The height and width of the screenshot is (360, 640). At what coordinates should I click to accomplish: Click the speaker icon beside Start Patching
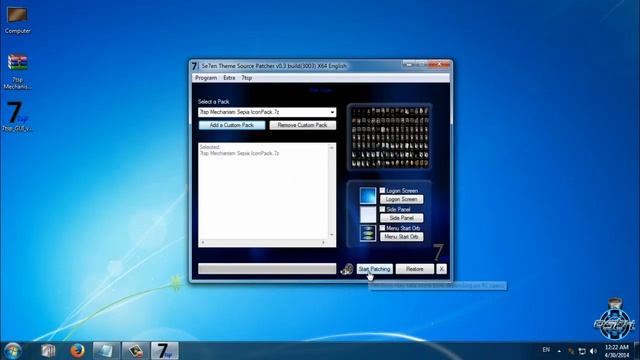click(347, 269)
